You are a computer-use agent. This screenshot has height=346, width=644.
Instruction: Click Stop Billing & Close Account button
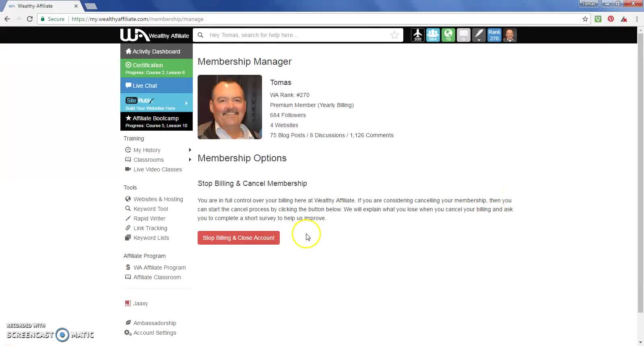point(239,238)
